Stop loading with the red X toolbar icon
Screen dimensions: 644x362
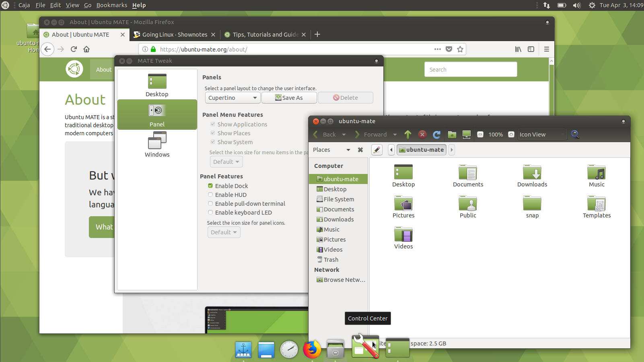pos(422,134)
